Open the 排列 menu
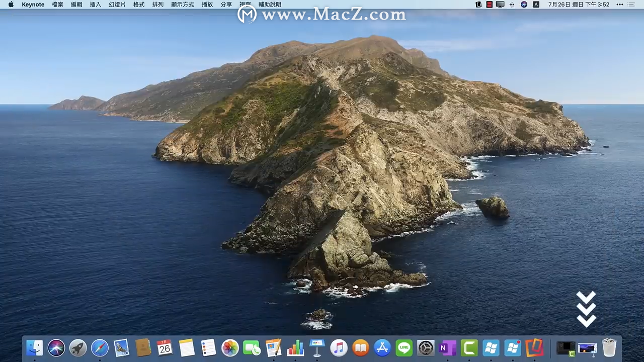Screen dimensions: 644x362 click(158, 5)
